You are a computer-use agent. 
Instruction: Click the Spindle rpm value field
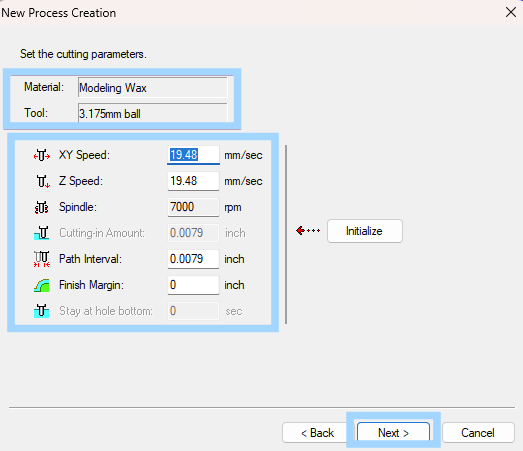click(193, 207)
